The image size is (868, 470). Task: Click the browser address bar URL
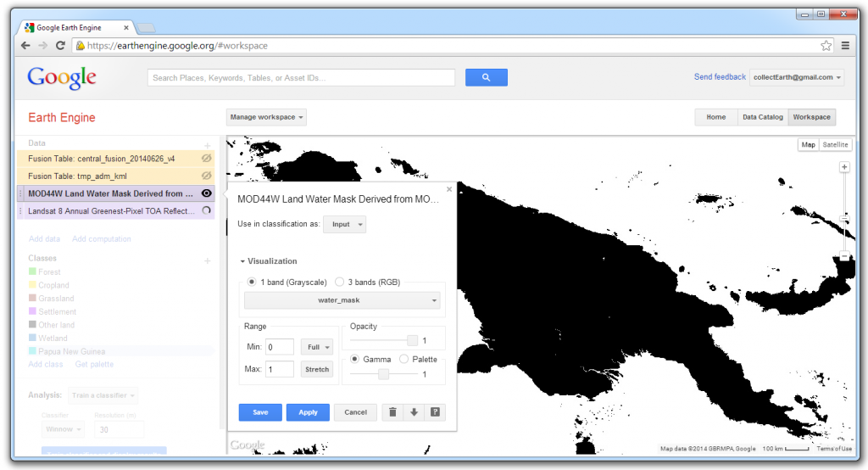click(x=177, y=46)
